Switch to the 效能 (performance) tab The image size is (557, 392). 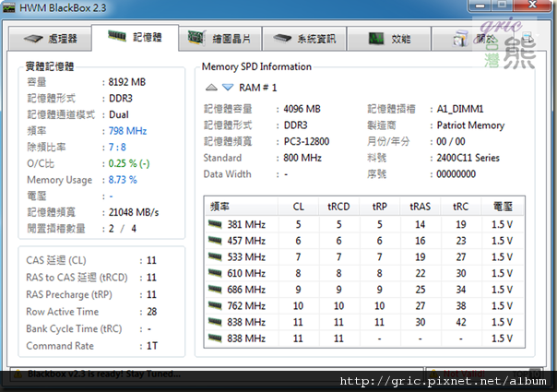pos(389,39)
